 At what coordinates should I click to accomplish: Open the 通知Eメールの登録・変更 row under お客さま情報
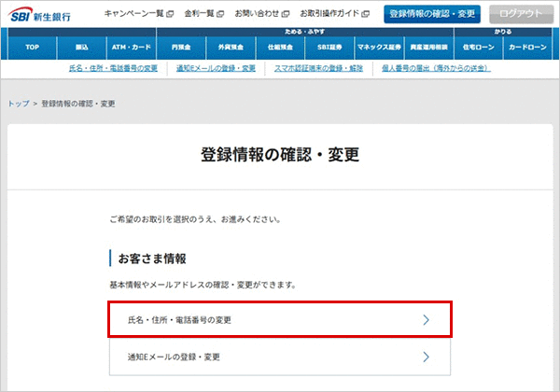click(280, 357)
